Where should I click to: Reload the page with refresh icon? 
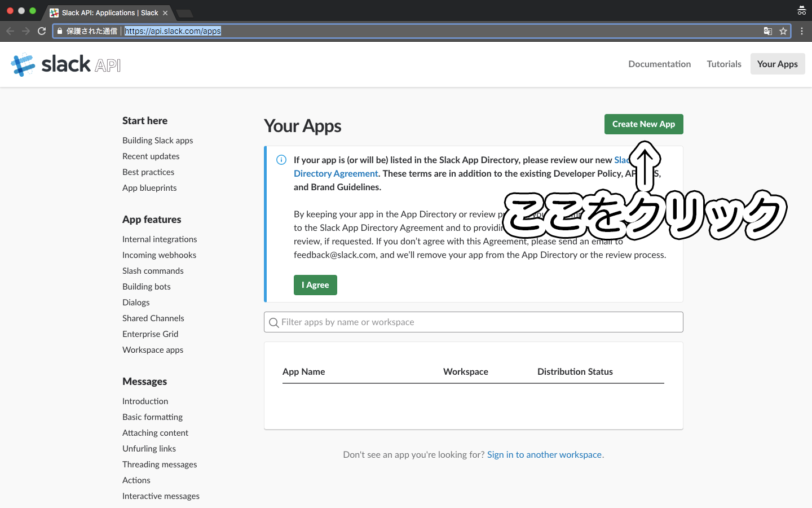(x=42, y=31)
